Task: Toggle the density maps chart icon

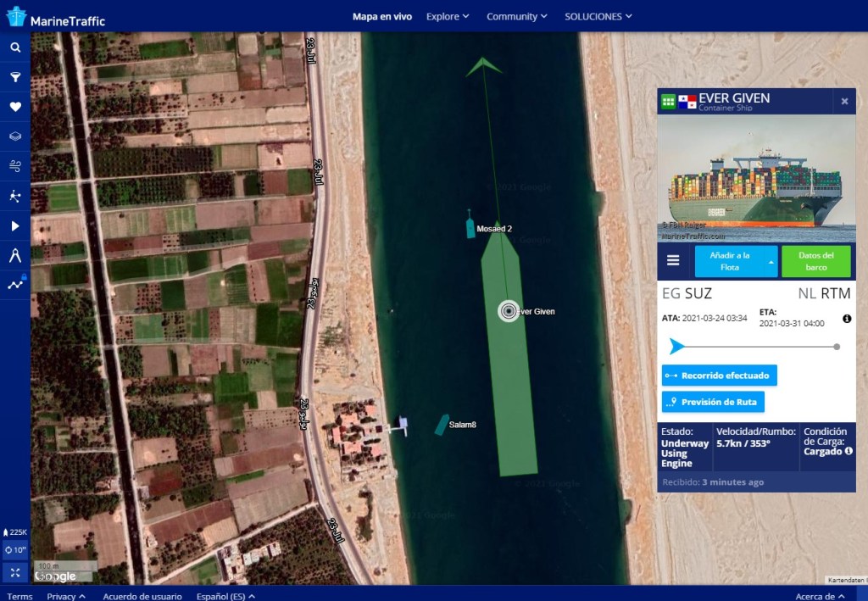Action: click(15, 285)
